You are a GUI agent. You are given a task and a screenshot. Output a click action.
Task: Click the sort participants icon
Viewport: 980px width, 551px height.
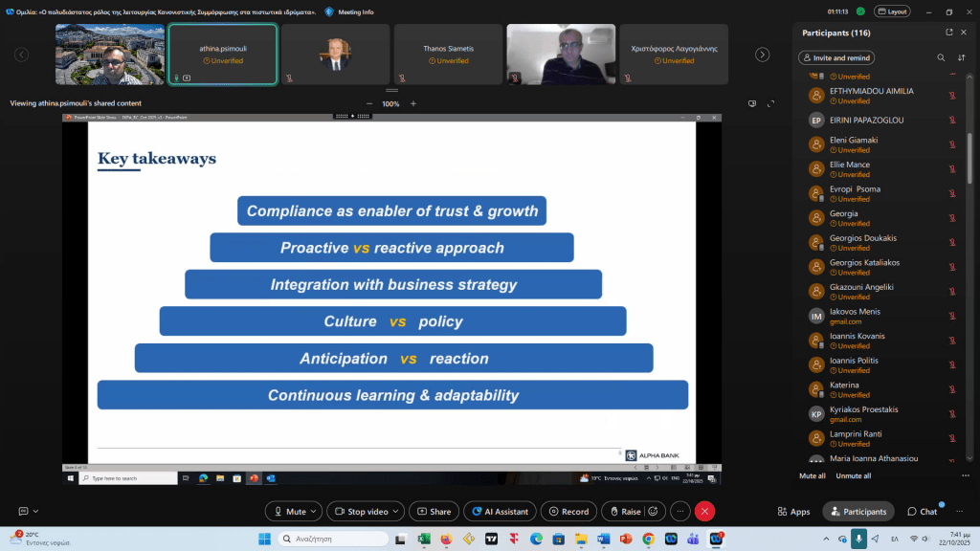point(962,57)
